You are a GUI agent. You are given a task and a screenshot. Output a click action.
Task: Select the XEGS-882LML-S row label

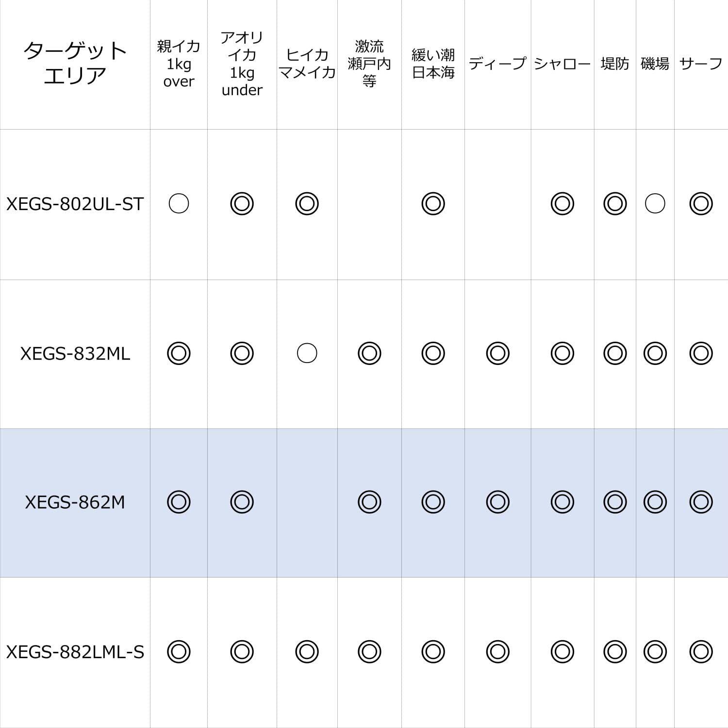coord(75,652)
